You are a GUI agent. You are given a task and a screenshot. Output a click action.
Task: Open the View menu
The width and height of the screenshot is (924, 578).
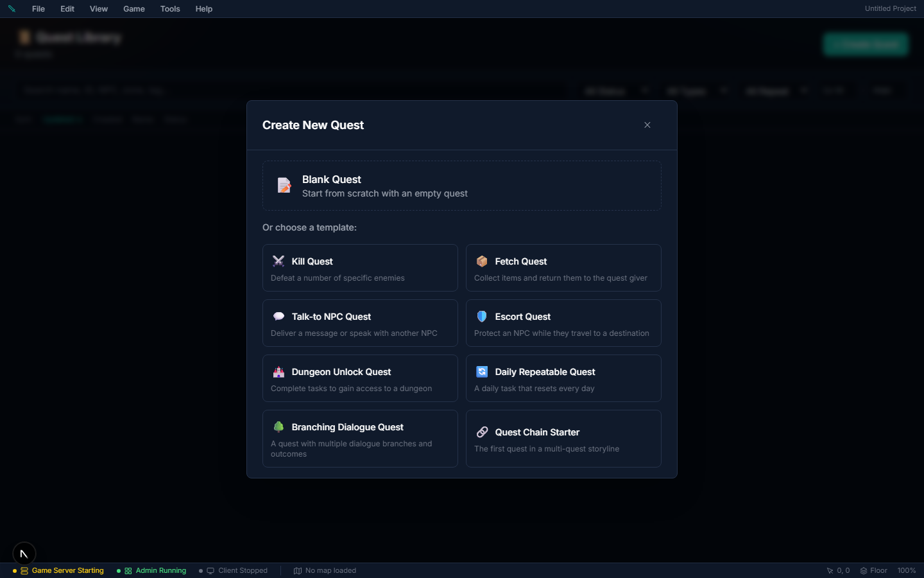pos(99,9)
